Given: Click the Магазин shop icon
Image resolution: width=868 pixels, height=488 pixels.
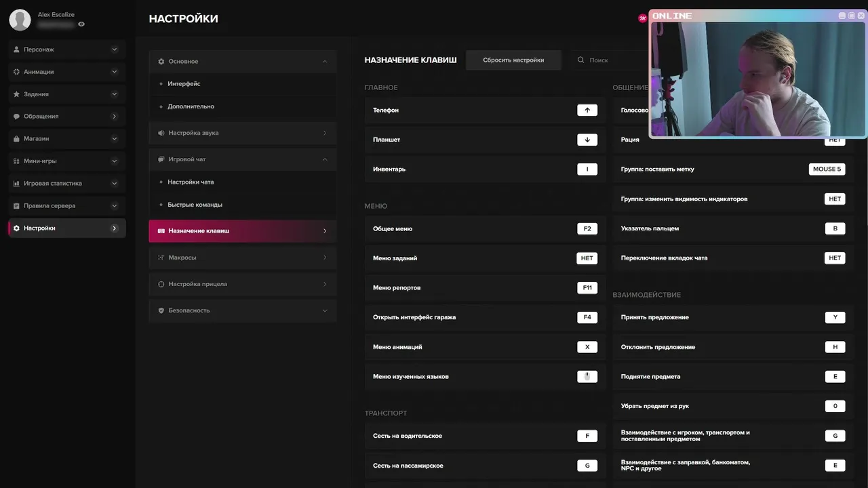Looking at the screenshot, I should click(17, 139).
